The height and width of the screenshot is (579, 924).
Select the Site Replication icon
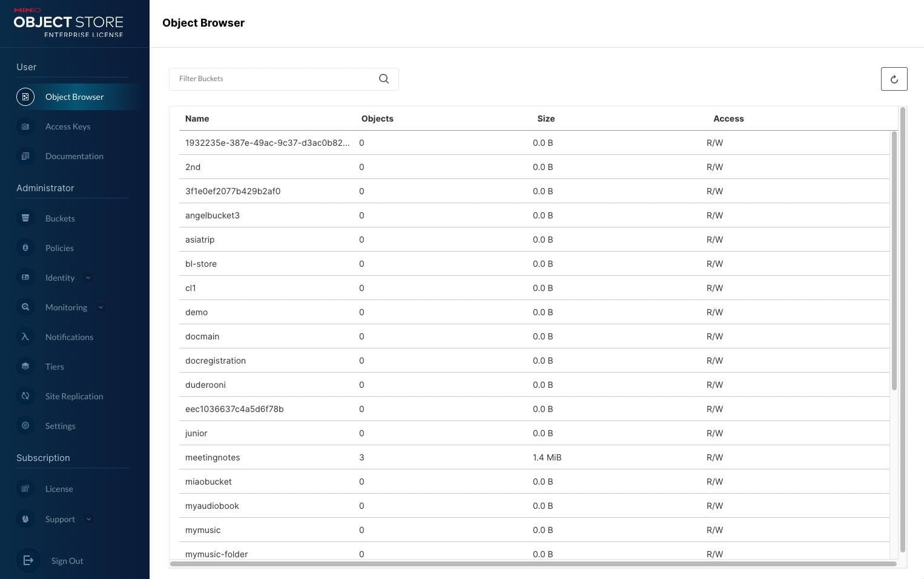pos(25,396)
